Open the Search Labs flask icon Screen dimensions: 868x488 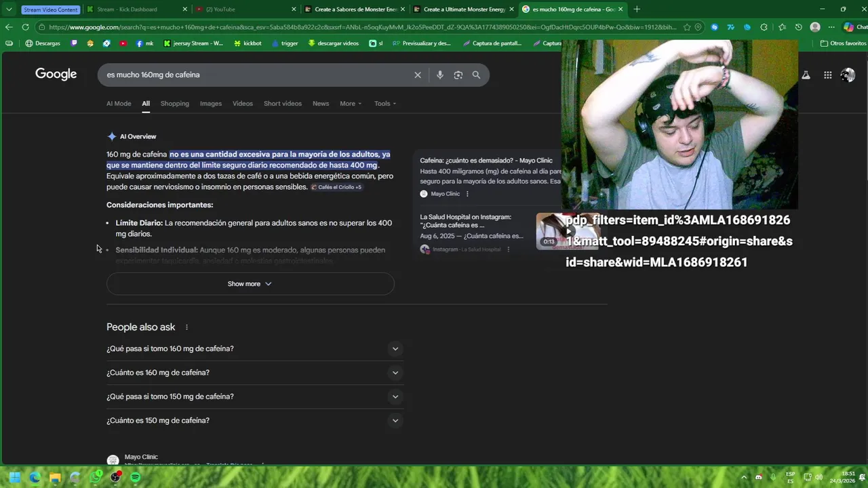click(806, 75)
